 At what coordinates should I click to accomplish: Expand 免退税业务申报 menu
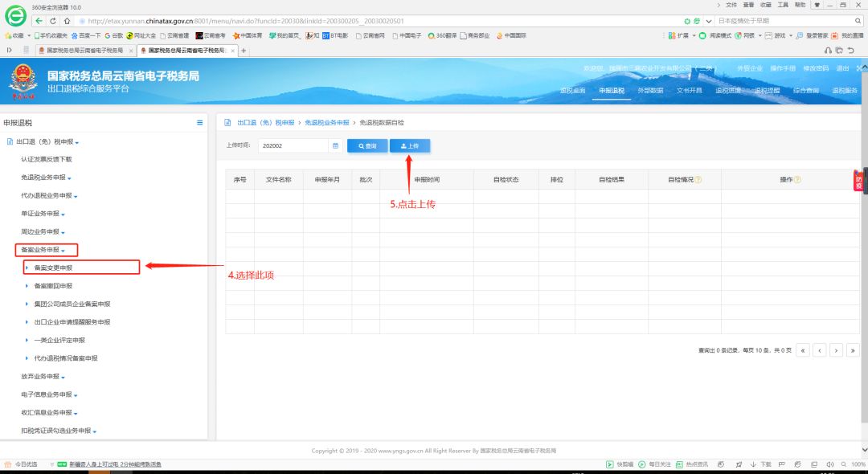(46, 178)
